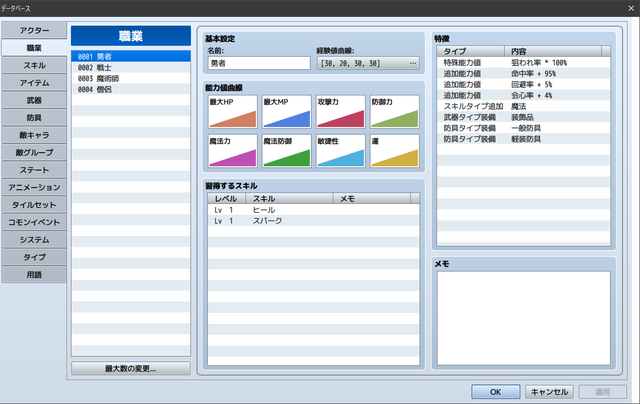Select class 0004 僧侶 in list
The width and height of the screenshot is (640, 404).
[x=131, y=89]
